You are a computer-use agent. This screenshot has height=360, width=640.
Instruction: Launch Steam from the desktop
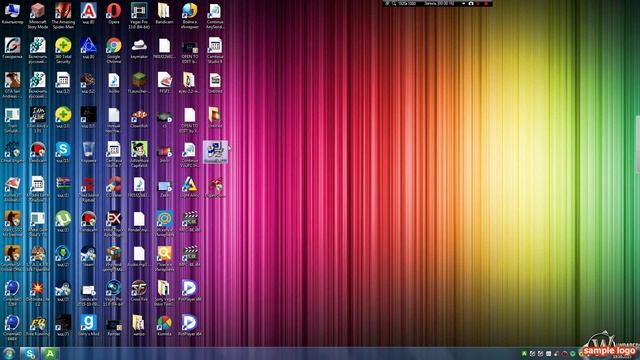(88, 256)
